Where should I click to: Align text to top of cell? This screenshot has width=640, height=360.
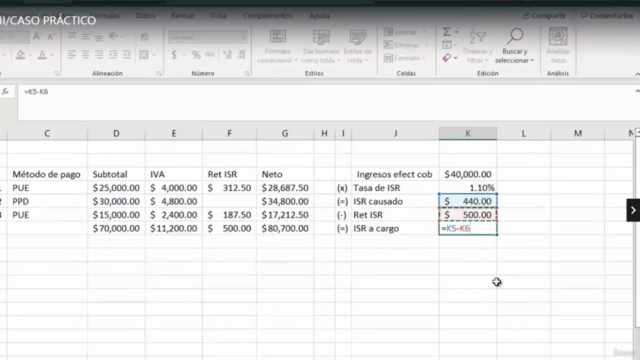click(x=72, y=37)
